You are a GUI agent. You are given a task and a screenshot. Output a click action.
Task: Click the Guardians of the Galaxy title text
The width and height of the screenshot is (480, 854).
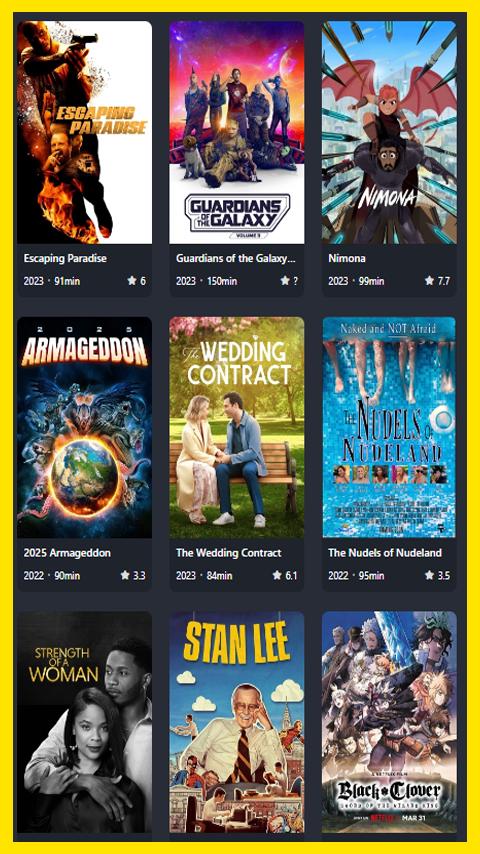click(x=235, y=258)
